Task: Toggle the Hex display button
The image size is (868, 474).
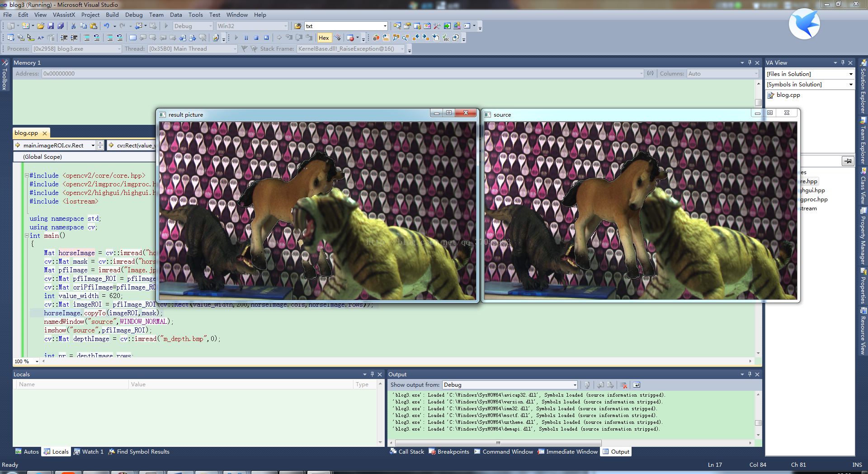Action: pos(324,38)
